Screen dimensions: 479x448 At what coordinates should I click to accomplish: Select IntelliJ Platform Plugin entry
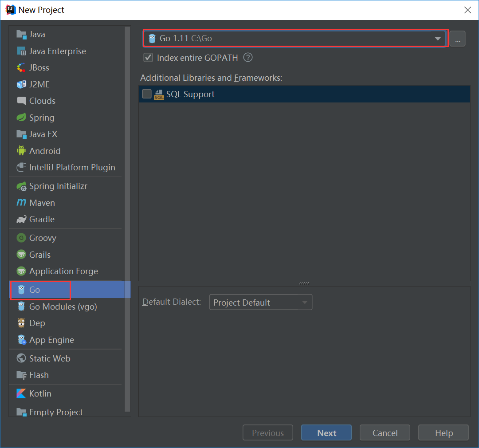click(67, 167)
